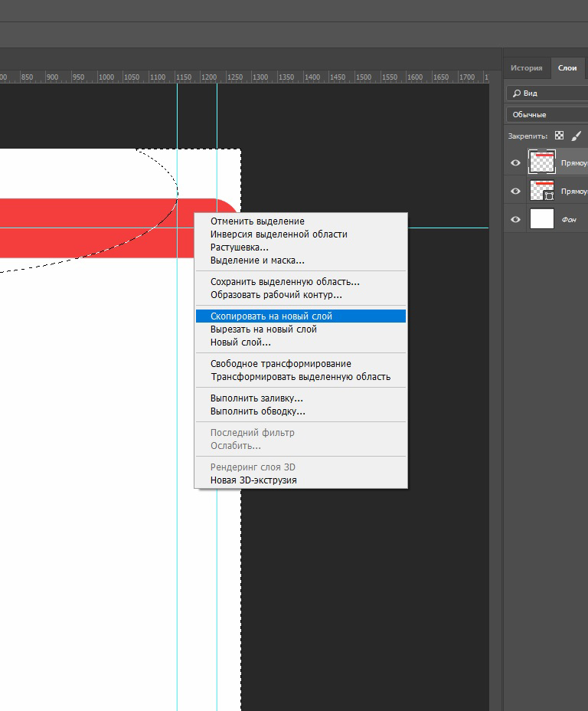Select Свободное трансформирование
This screenshot has width=588, height=711.
(281, 364)
